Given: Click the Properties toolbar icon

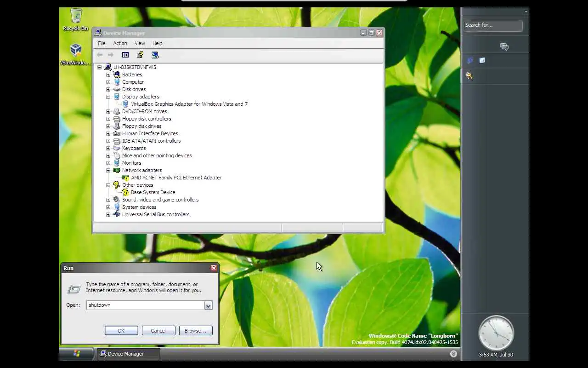Looking at the screenshot, I should pyautogui.click(x=140, y=55).
